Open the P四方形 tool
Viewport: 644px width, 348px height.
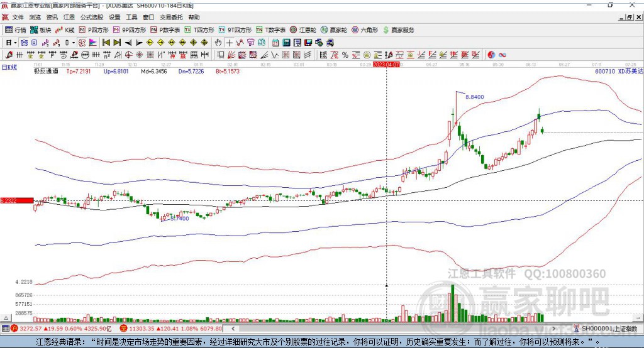click(x=94, y=30)
